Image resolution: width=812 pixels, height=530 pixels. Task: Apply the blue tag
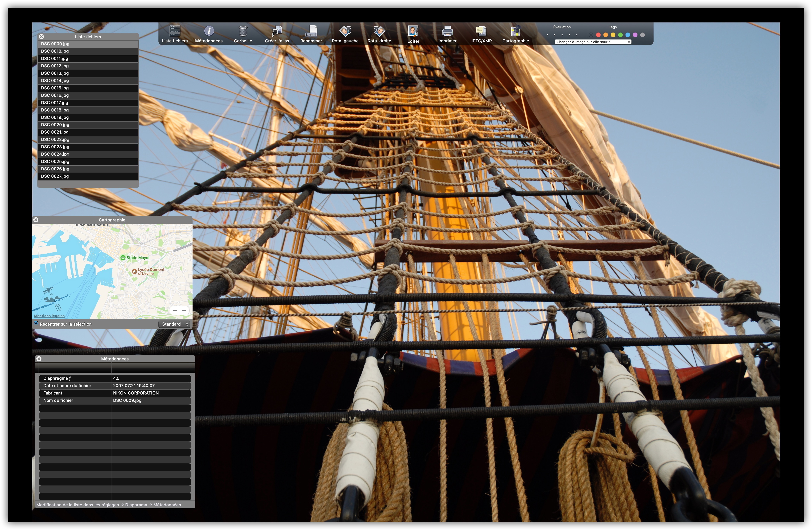coord(628,35)
